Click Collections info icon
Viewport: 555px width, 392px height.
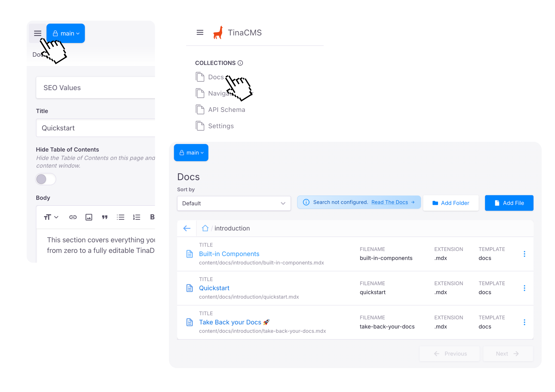240,63
